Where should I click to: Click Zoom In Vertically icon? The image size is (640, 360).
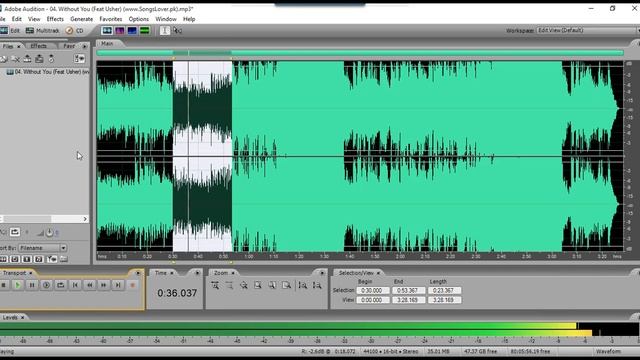click(x=303, y=285)
